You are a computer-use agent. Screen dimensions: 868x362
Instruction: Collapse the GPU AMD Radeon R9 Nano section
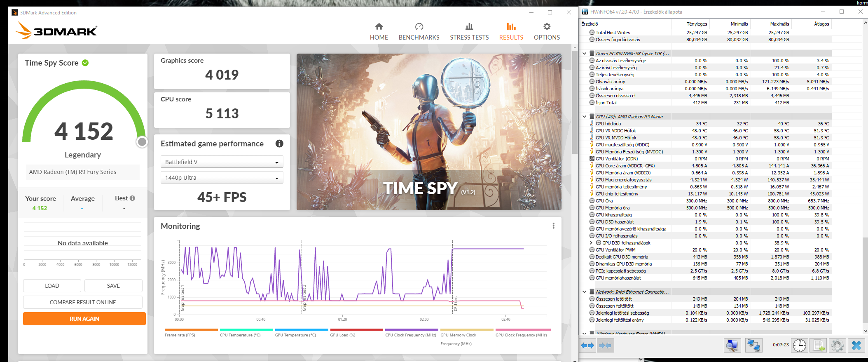point(584,117)
